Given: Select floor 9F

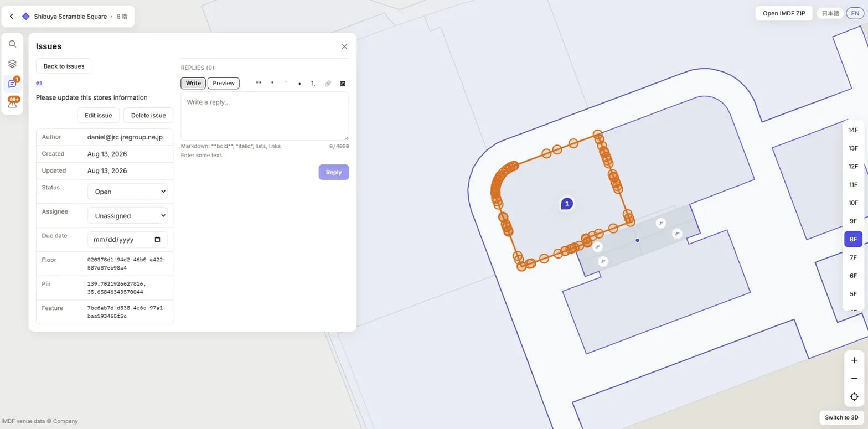Looking at the screenshot, I should (853, 221).
